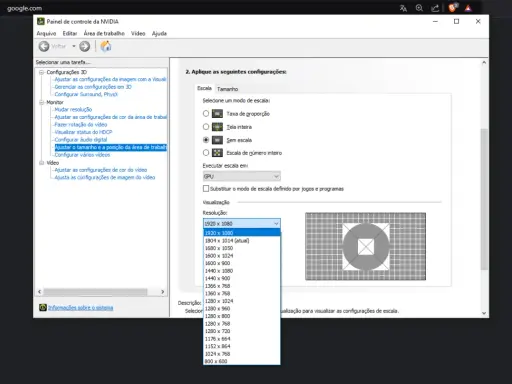Click the Brave shield icon
Viewport: 512px width, 384px height.
point(453,8)
